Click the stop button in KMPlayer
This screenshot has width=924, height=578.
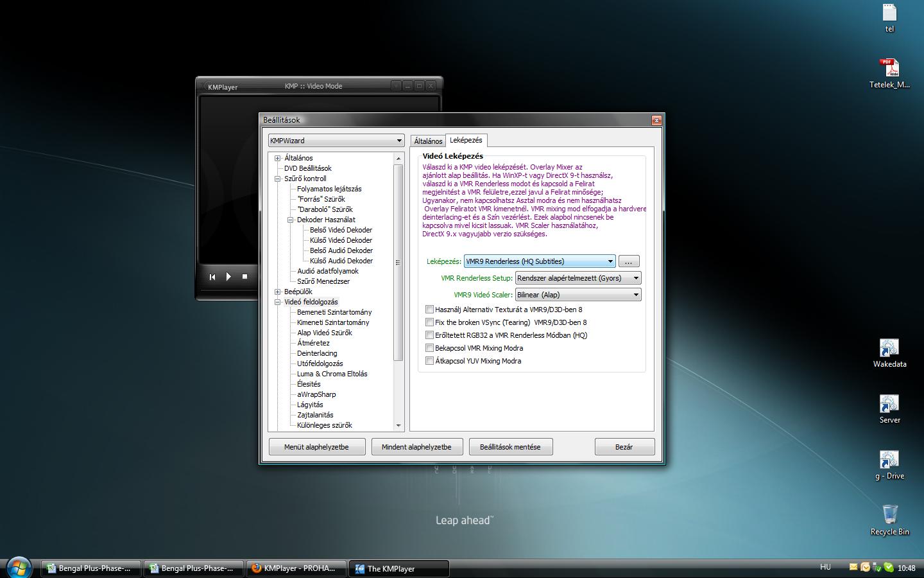point(244,277)
